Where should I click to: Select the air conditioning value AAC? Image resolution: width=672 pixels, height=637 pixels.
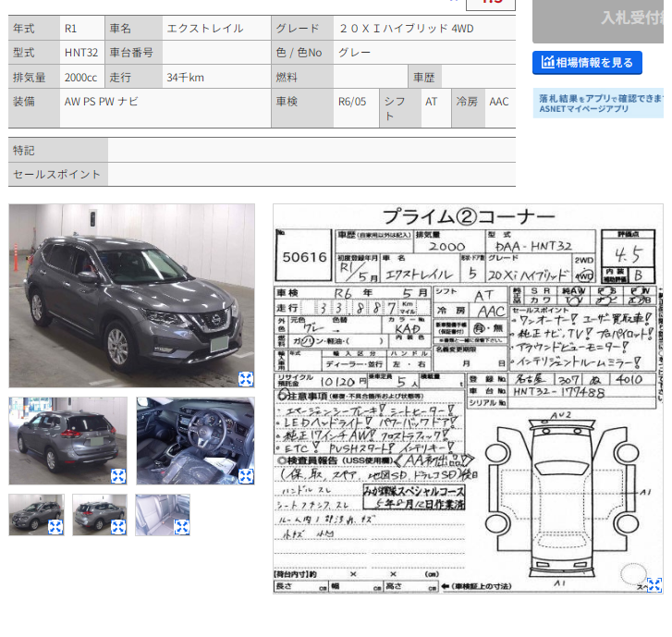pyautogui.click(x=499, y=102)
